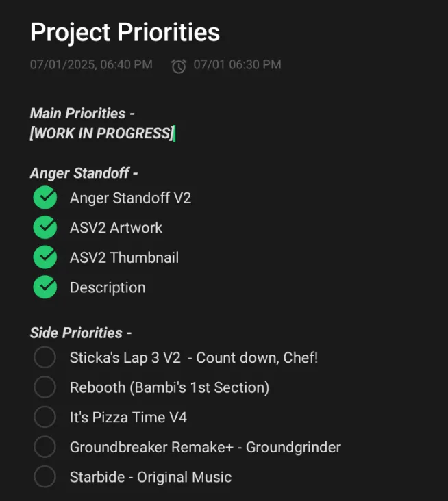Tick the It's Pizza Time V4 circle

click(x=45, y=417)
